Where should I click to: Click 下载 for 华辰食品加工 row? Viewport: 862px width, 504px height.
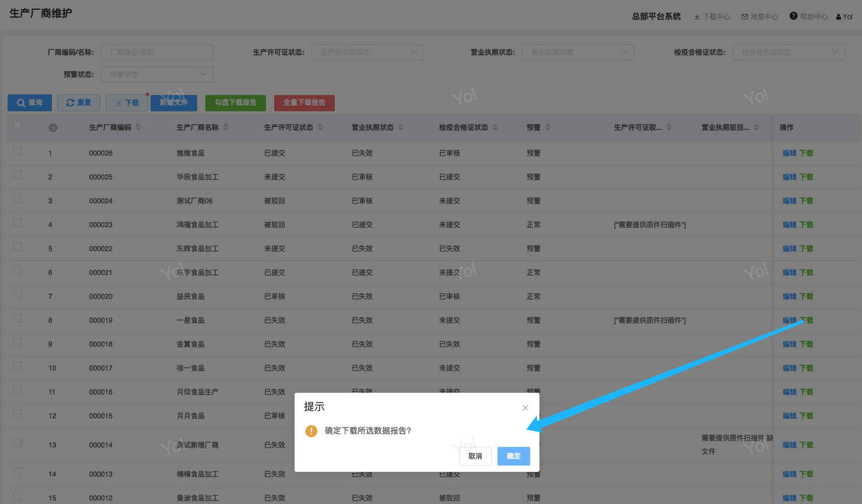coord(807,177)
